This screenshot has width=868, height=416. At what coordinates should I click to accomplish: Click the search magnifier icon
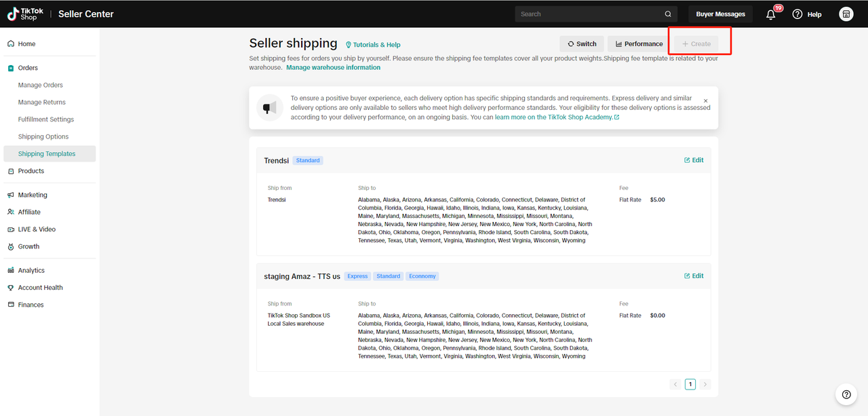(668, 14)
